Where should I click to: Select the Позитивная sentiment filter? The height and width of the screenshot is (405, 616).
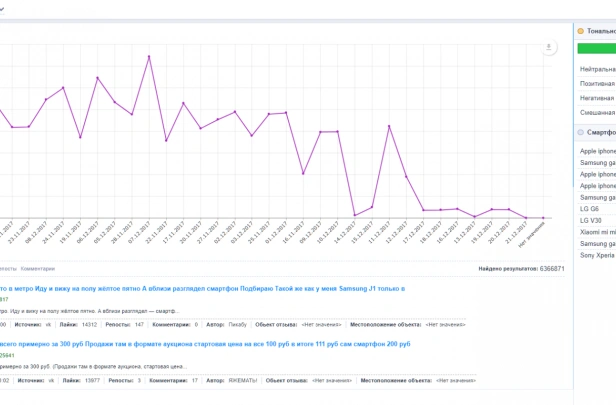coord(597,84)
